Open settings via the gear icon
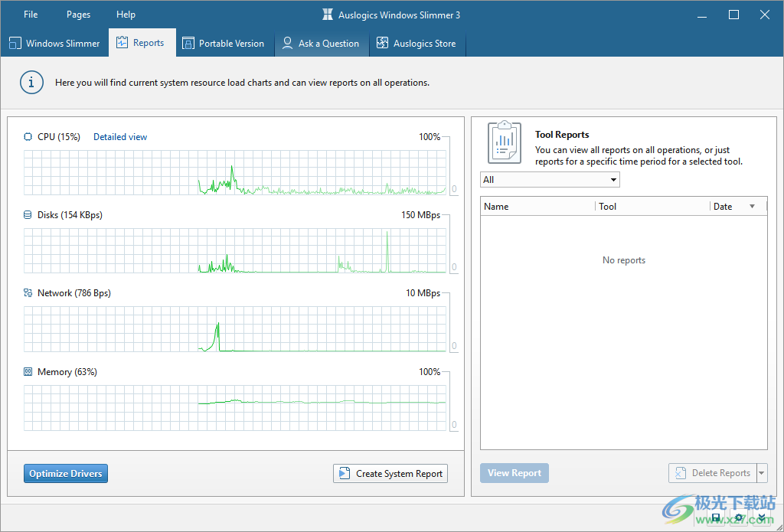This screenshot has width=784, height=532. (x=739, y=519)
